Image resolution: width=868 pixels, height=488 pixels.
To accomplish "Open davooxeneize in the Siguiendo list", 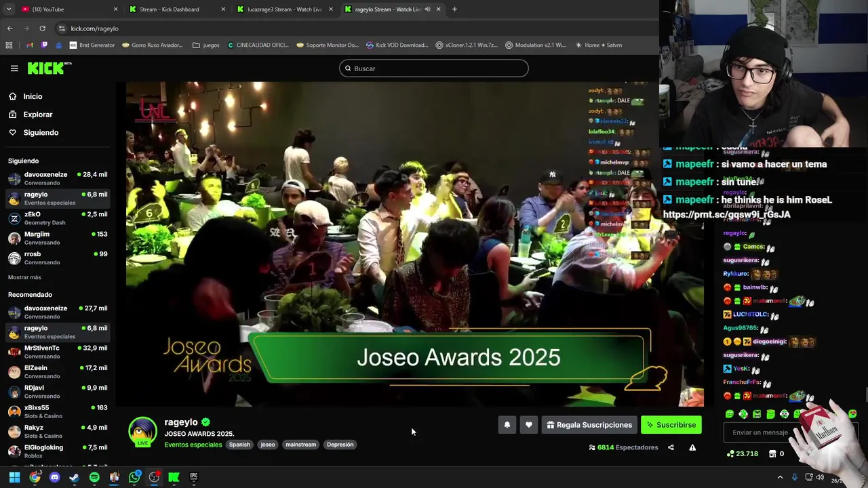I will (58, 178).
